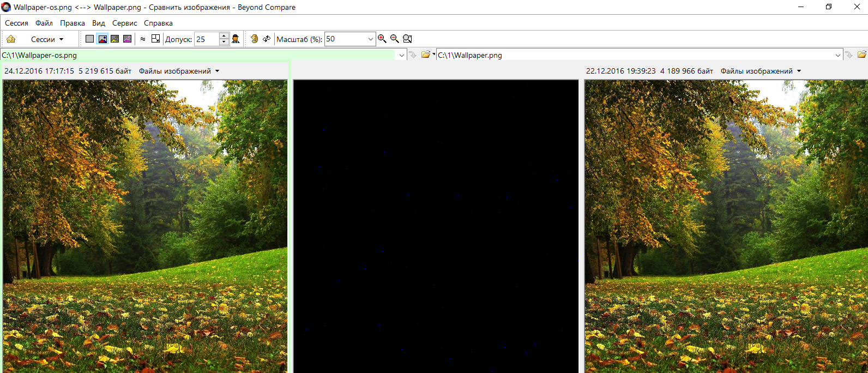The width and height of the screenshot is (868, 373).
Task: Open the Правка menu
Action: click(72, 23)
